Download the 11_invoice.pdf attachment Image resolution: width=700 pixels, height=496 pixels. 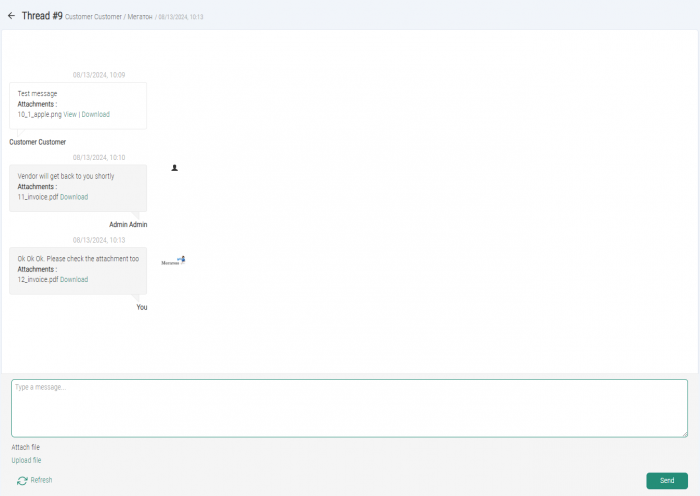point(74,197)
